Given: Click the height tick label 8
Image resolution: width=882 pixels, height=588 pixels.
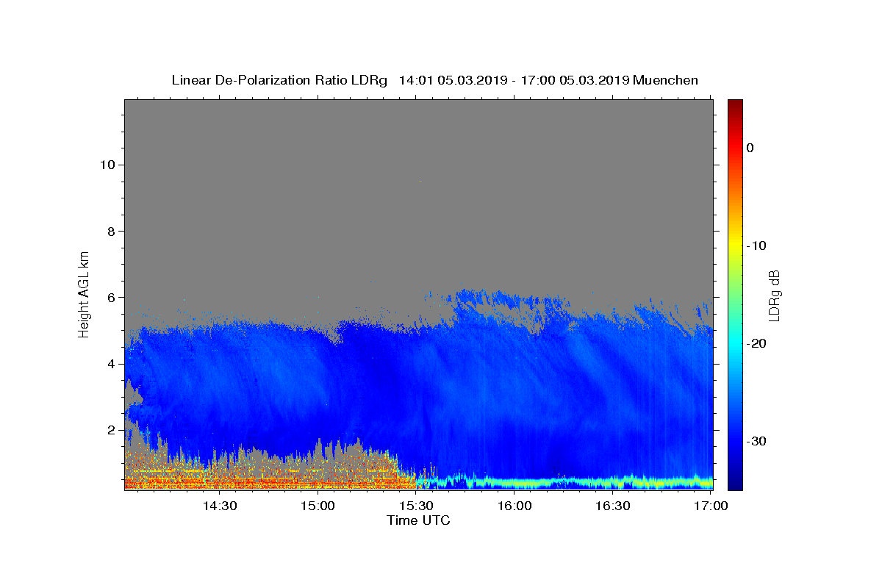Looking at the screenshot, I should pyautogui.click(x=112, y=231).
